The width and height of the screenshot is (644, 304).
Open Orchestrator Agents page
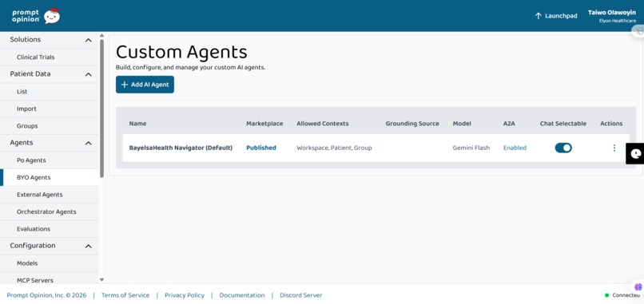click(x=50, y=211)
